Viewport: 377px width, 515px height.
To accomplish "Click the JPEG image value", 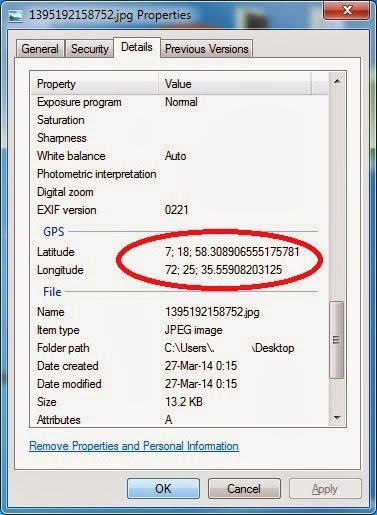I will (x=193, y=330).
